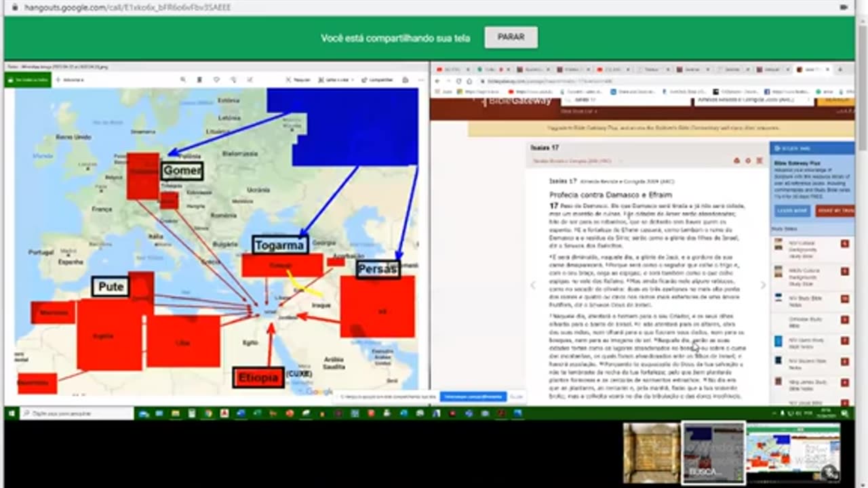Screen dimensions: 868x488
Task: Select the highlighted middle participant thumbnail
Action: point(713,453)
